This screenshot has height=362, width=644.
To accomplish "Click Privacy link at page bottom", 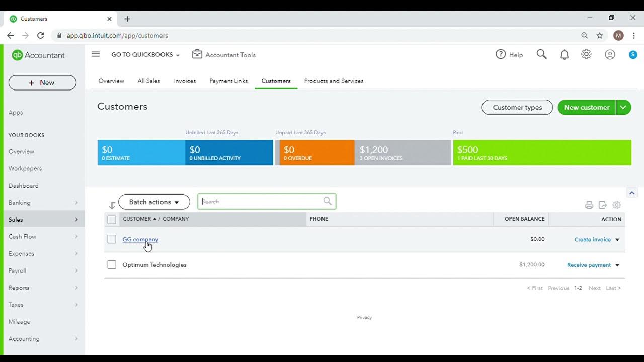I will pos(364,317).
